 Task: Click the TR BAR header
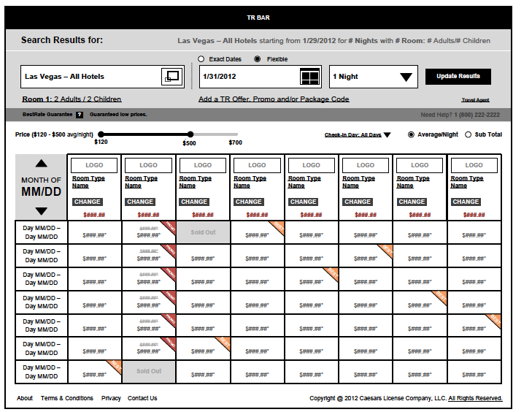pos(258,18)
